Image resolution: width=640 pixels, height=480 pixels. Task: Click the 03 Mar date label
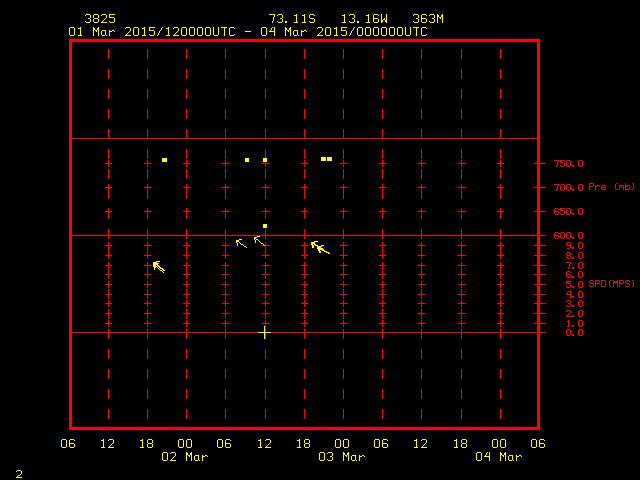tap(342, 457)
